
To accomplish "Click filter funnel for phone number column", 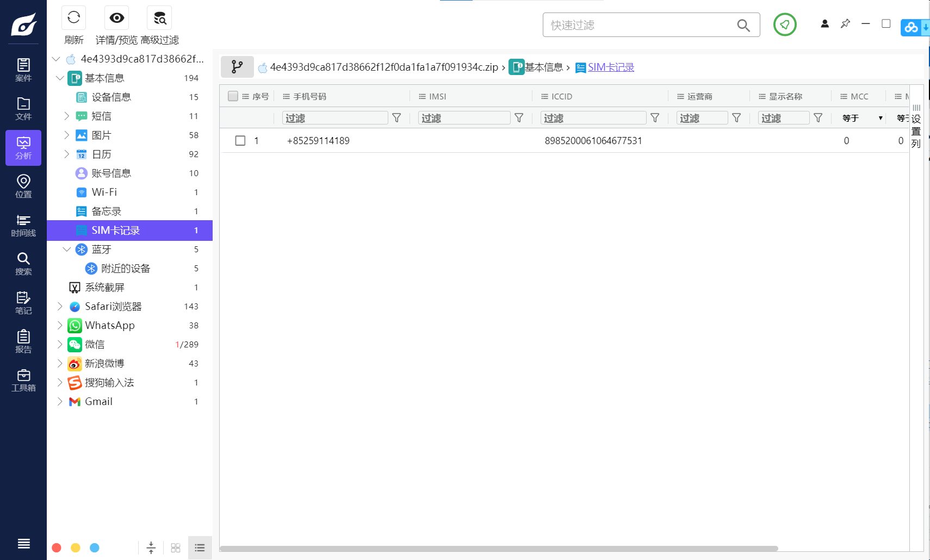I will [x=396, y=118].
